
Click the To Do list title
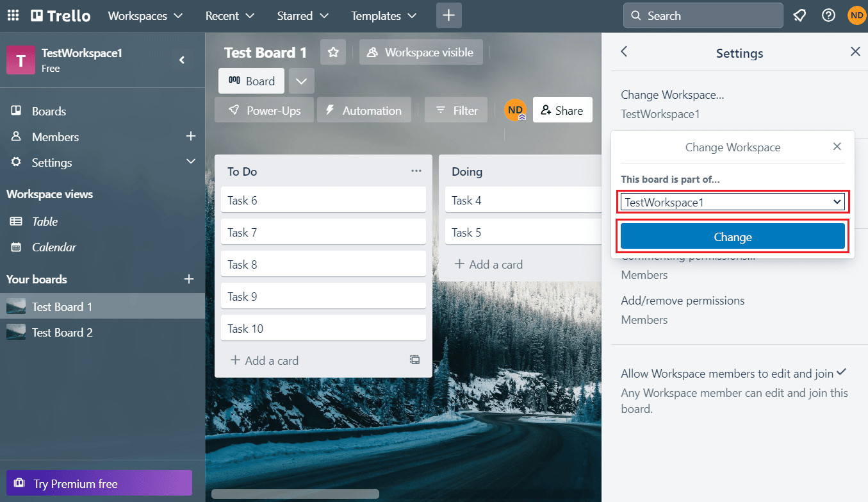pos(242,171)
